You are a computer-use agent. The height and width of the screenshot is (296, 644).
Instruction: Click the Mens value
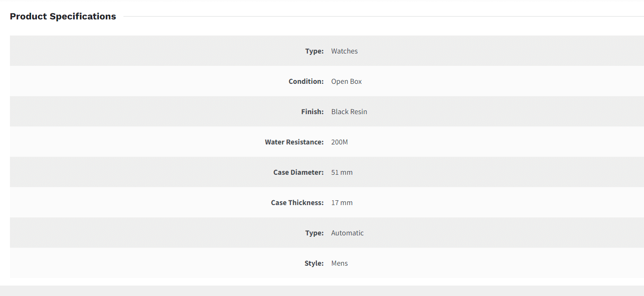[339, 263]
